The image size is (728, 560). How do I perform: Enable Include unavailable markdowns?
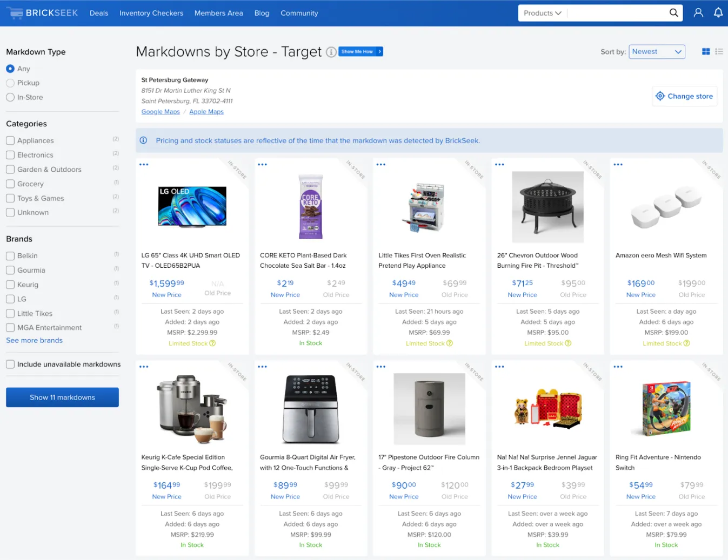(10, 364)
